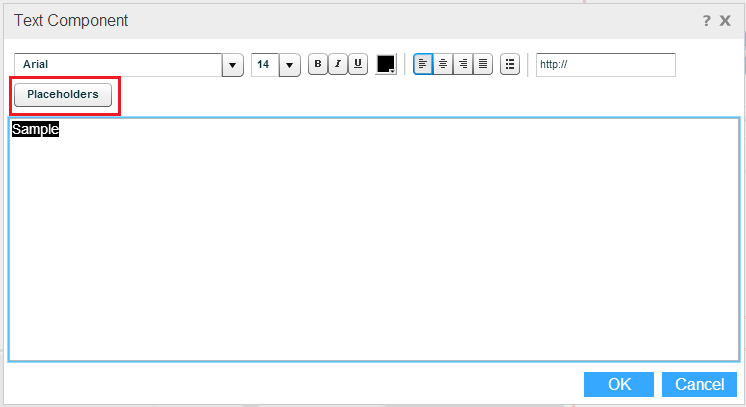Screen dimensions: 746x407
Task: Toggle Italic formatting
Action: pyautogui.click(x=338, y=64)
